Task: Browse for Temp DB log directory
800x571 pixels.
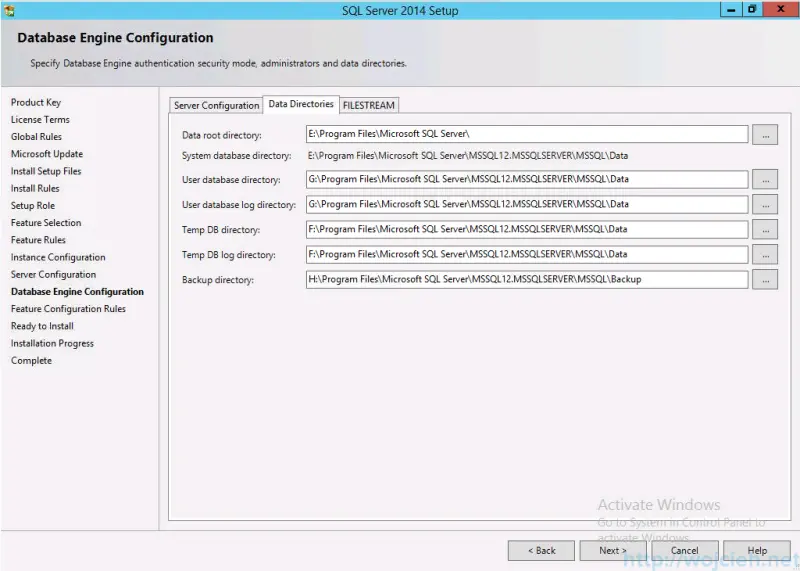Action: (x=765, y=255)
